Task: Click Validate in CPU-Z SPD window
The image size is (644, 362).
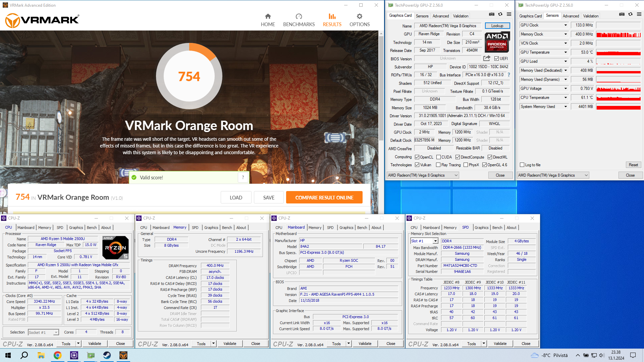Action: coord(500,344)
